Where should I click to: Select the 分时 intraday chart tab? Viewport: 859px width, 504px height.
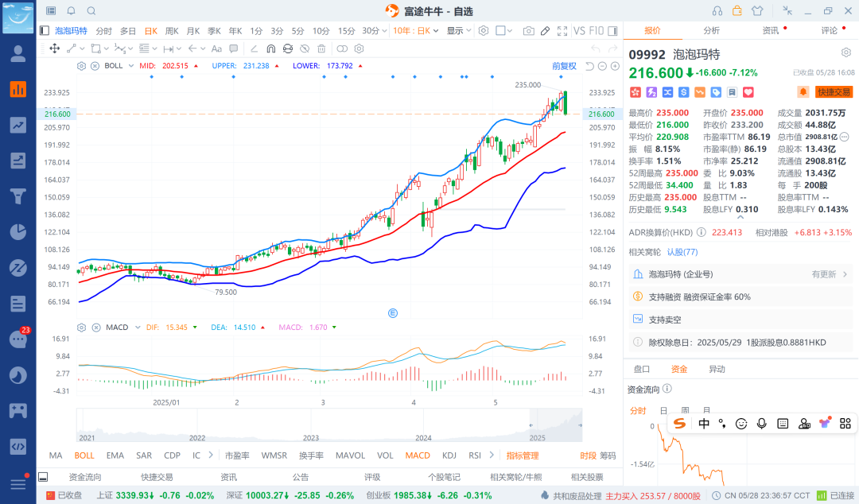(x=103, y=31)
